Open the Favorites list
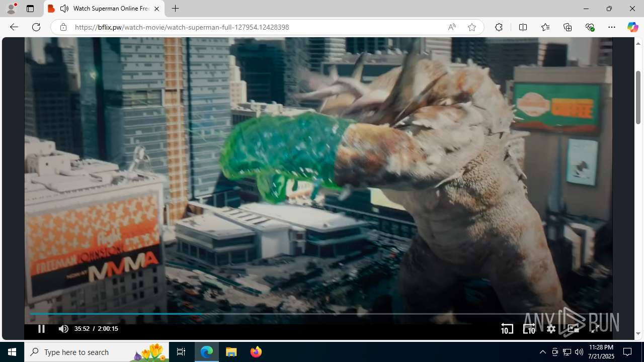 click(545, 27)
